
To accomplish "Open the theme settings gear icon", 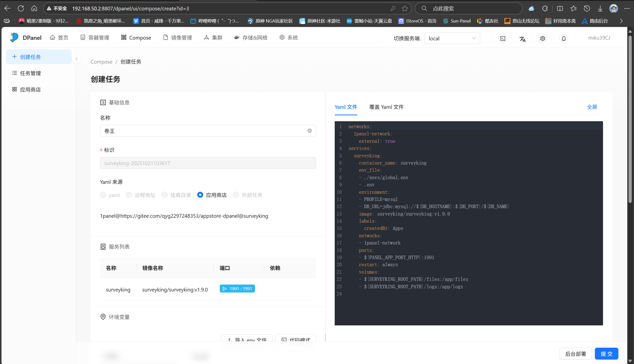I will [542, 38].
